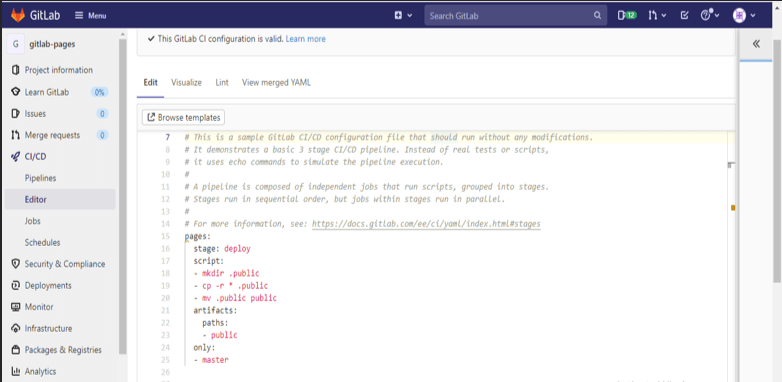Click the Merge requests count badge 0
Viewport: 782px width, 382px height.
coord(102,135)
